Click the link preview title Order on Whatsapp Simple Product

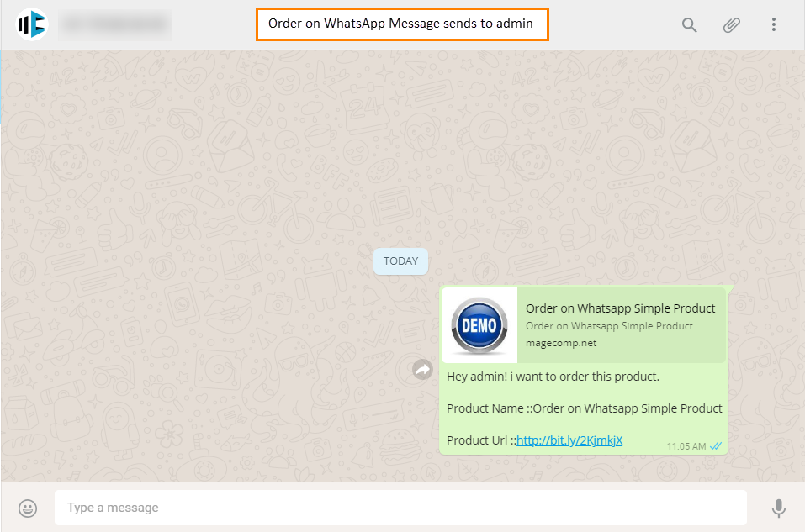(620, 308)
